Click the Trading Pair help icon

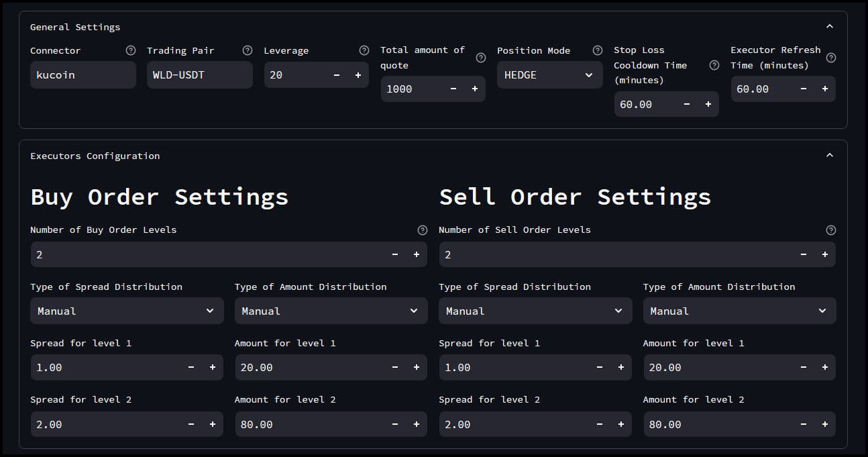click(247, 50)
